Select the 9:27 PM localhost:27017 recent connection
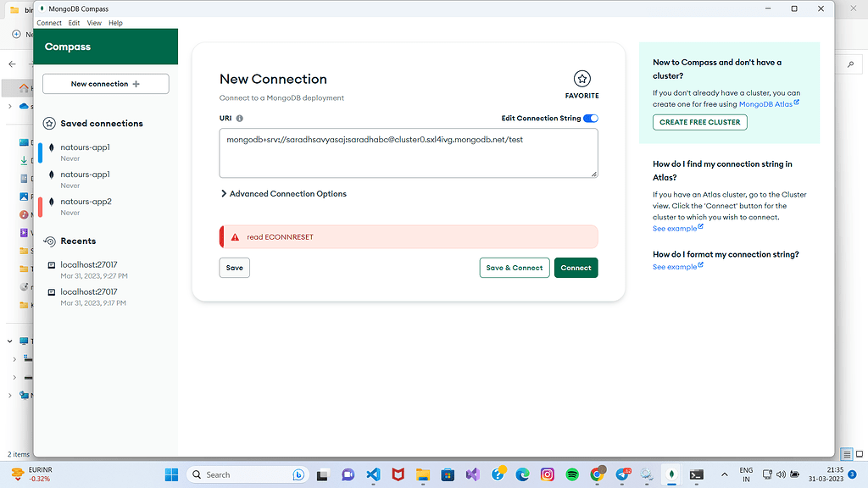Screen dimensions: 868x488 88,269
